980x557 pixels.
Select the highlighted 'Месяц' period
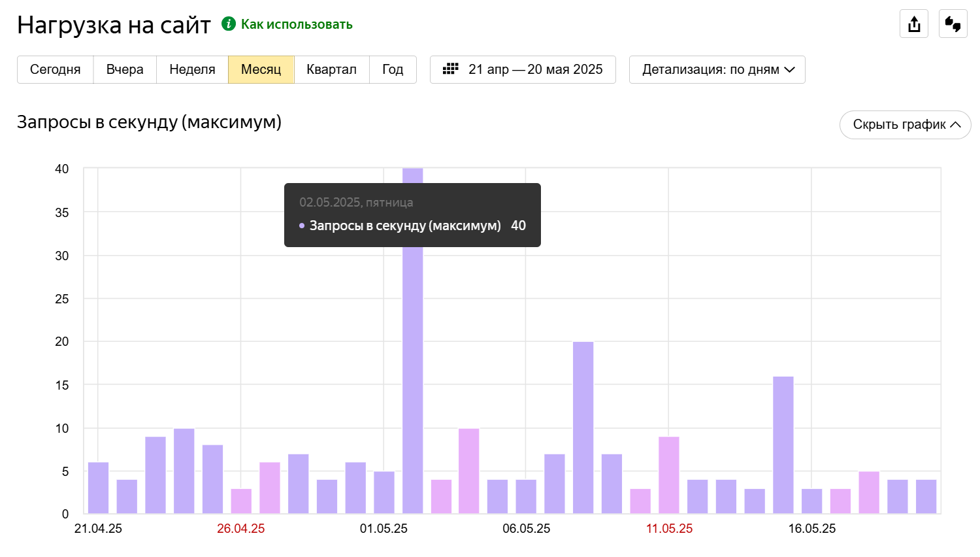(261, 69)
